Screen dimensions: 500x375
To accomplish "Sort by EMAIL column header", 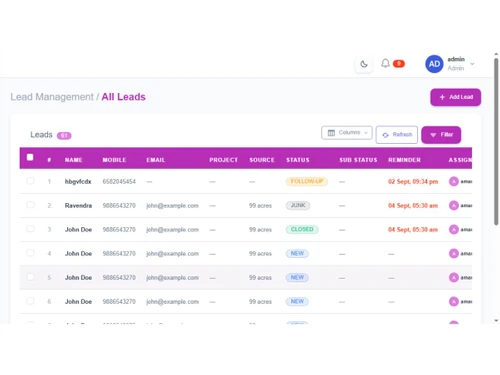I will [155, 160].
